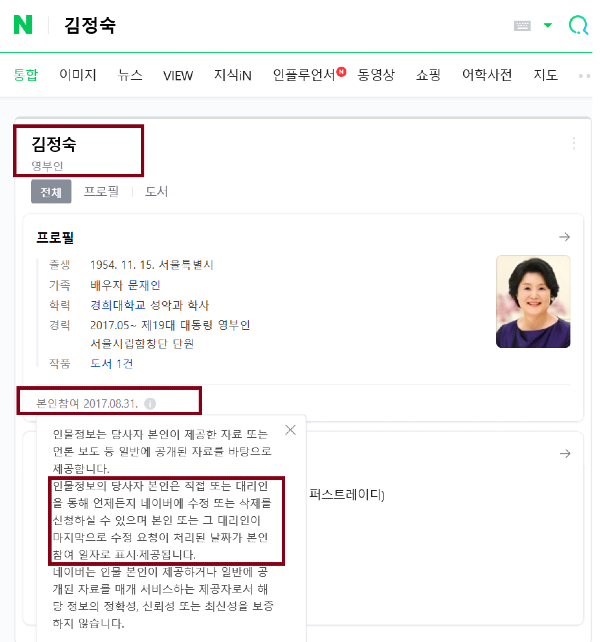Click the info icon beside 본인참여 date
Screen dimensions: 600x642
pyautogui.click(x=150, y=403)
